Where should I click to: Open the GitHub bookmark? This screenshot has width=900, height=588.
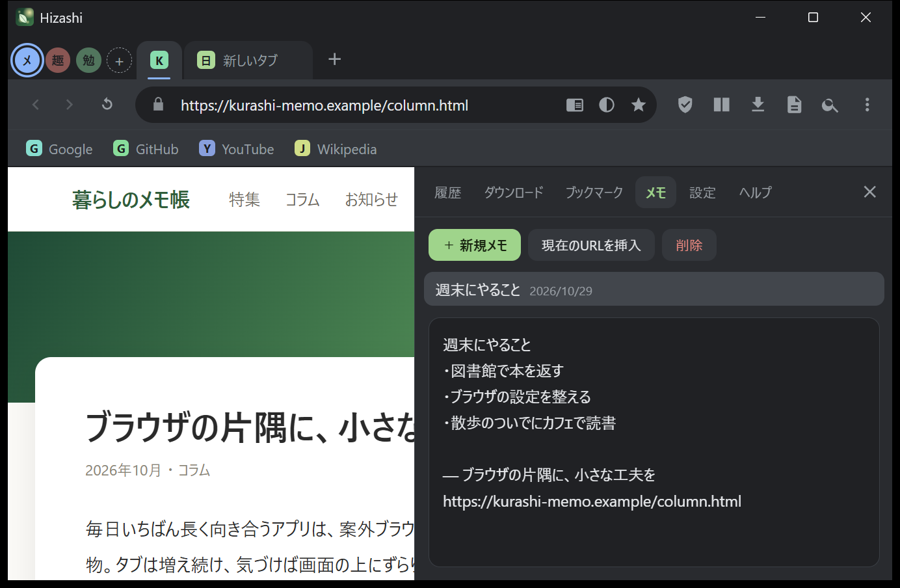[146, 149]
